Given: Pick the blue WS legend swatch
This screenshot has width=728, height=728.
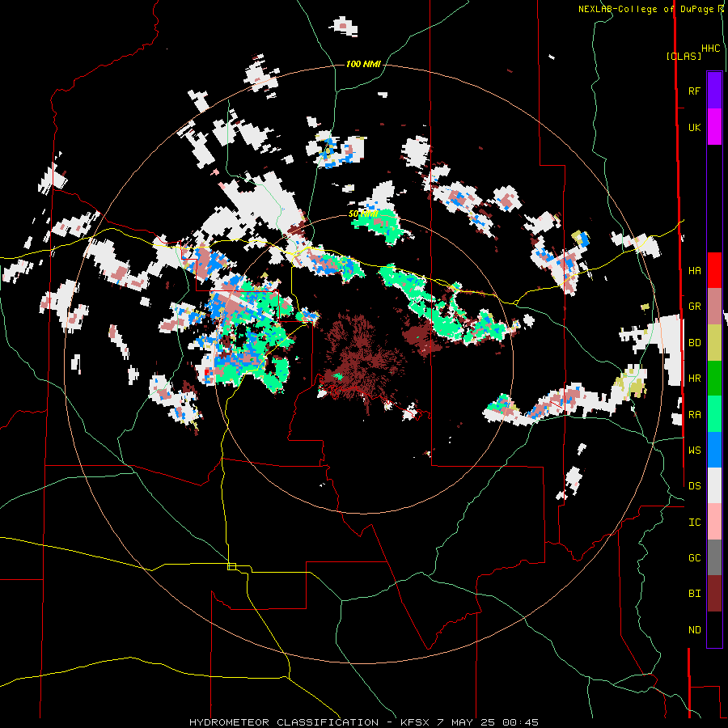Looking at the screenshot, I should click(714, 450).
